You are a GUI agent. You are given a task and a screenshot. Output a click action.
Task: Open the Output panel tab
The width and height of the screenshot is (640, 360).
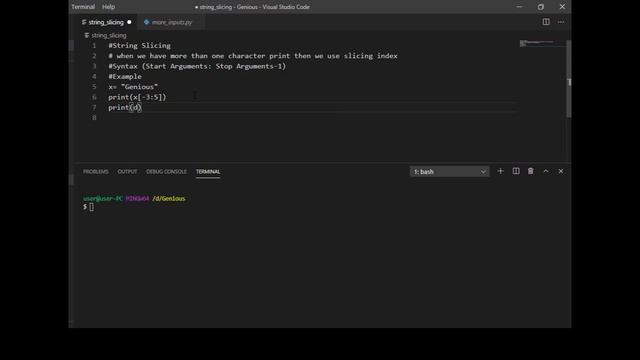point(127,172)
